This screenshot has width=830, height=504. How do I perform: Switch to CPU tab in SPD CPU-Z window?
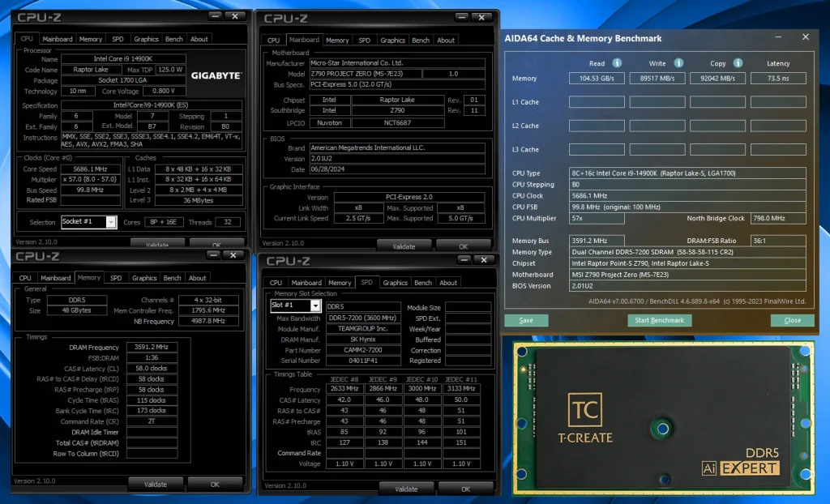pyautogui.click(x=276, y=283)
